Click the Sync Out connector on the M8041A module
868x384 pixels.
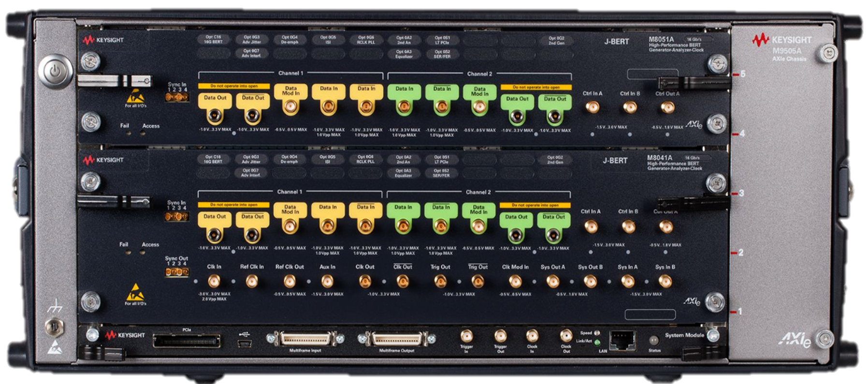pyautogui.click(x=176, y=272)
